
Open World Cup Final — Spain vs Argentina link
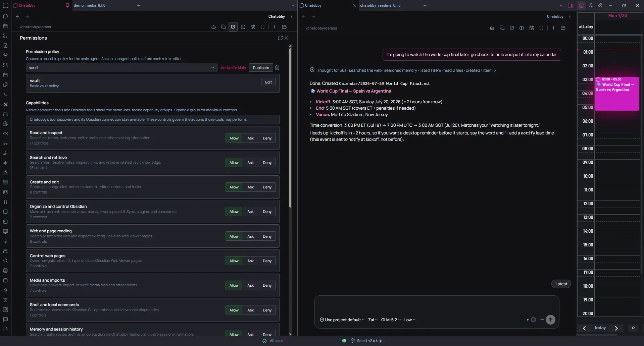point(353,91)
